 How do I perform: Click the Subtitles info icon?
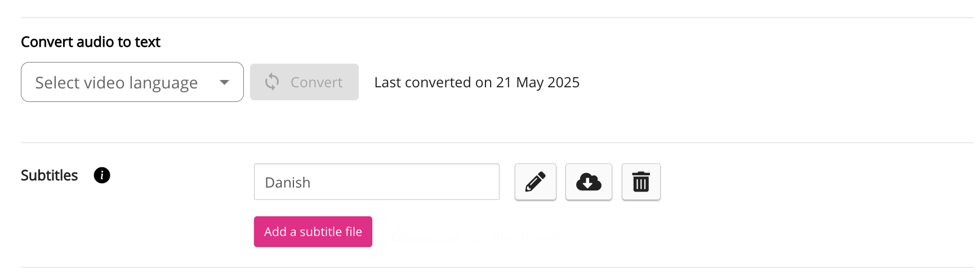[x=102, y=175]
